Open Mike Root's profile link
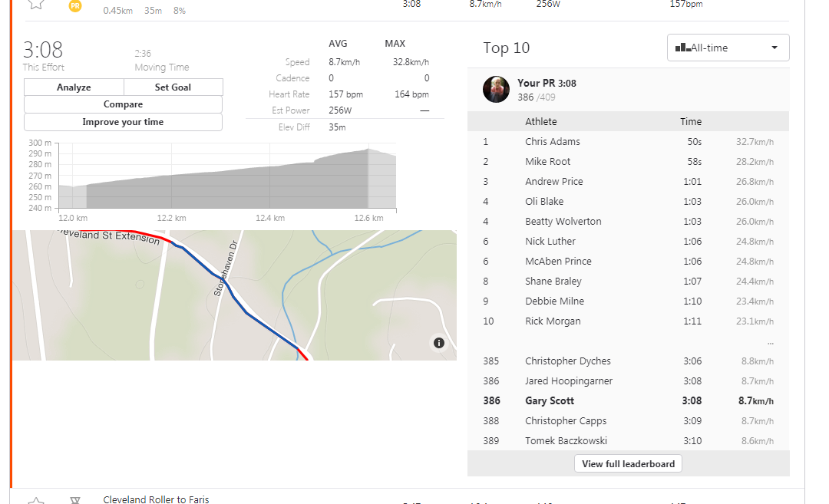 (x=547, y=162)
